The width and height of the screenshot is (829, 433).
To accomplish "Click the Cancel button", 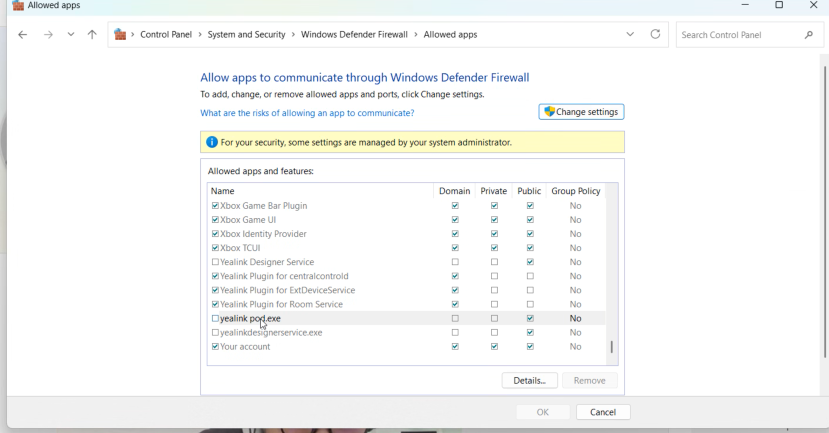I will (x=603, y=412).
